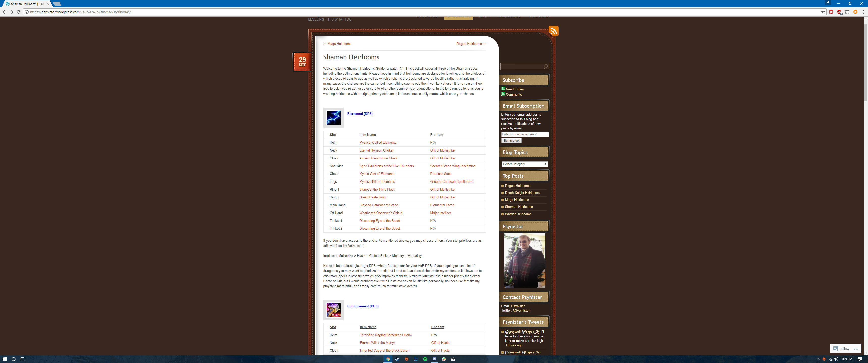Open the Select Category dropdown
The width and height of the screenshot is (868, 363).
coord(524,164)
